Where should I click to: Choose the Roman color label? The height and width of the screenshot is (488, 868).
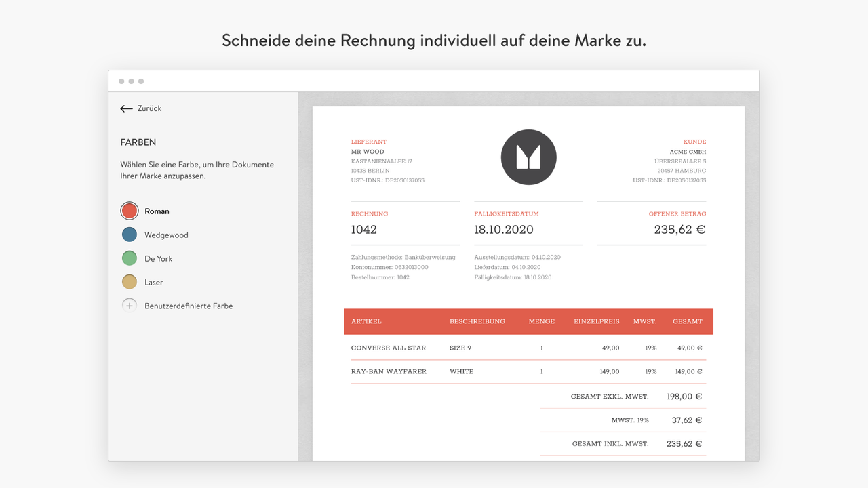(157, 211)
